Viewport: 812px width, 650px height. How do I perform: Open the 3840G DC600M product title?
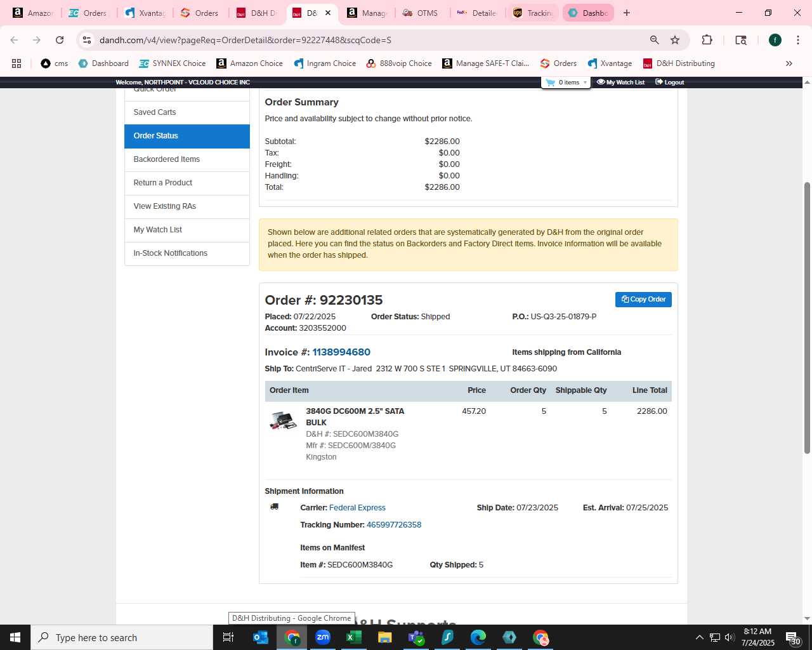(355, 417)
